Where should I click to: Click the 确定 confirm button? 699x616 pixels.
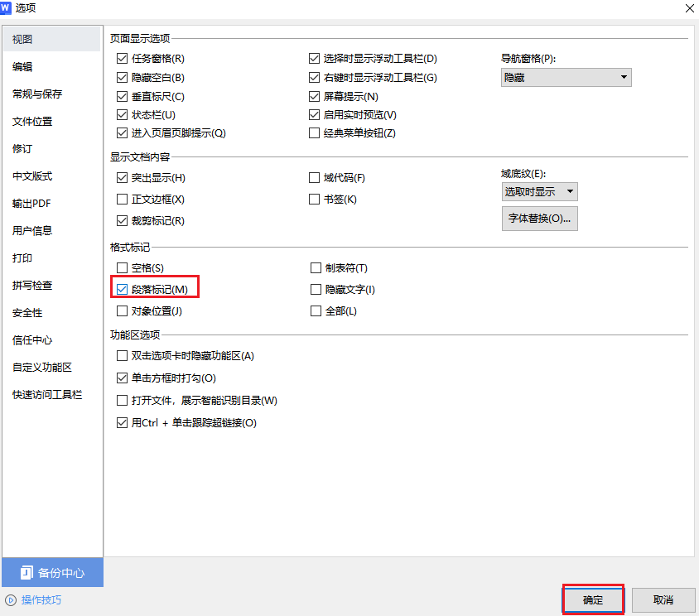click(x=592, y=599)
